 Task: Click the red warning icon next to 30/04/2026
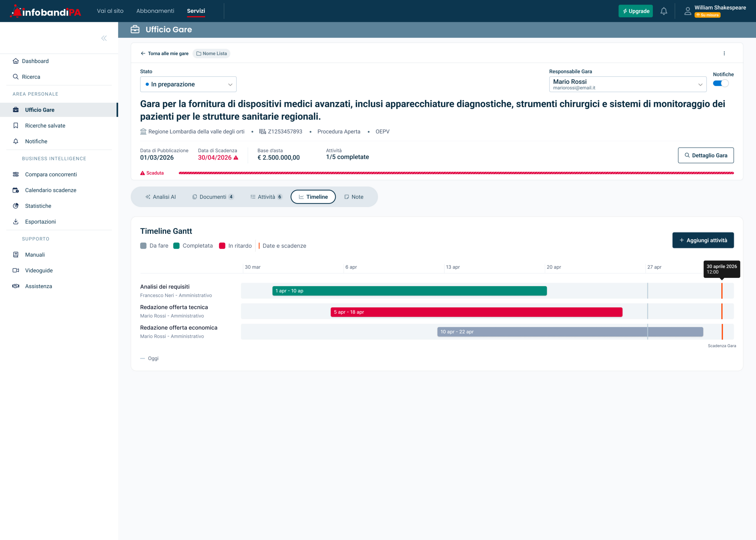[x=236, y=158]
